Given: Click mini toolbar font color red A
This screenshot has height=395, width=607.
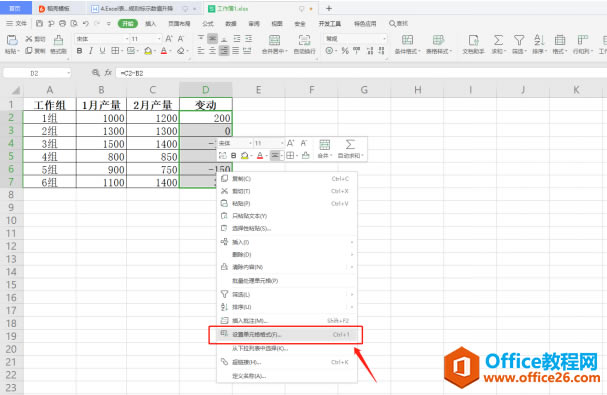Looking at the screenshot, I should tap(260, 155).
